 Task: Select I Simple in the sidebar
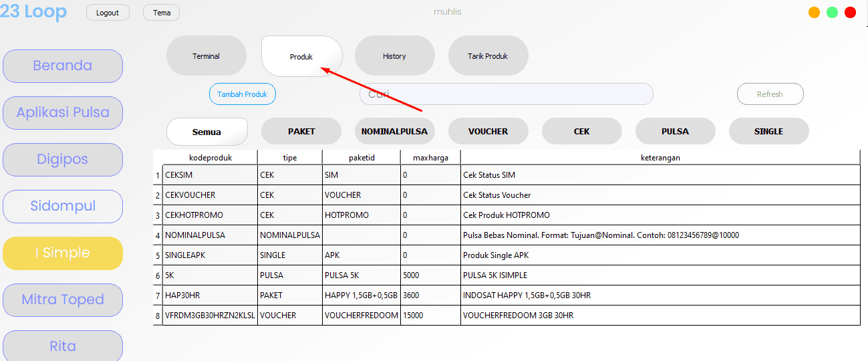point(63,253)
